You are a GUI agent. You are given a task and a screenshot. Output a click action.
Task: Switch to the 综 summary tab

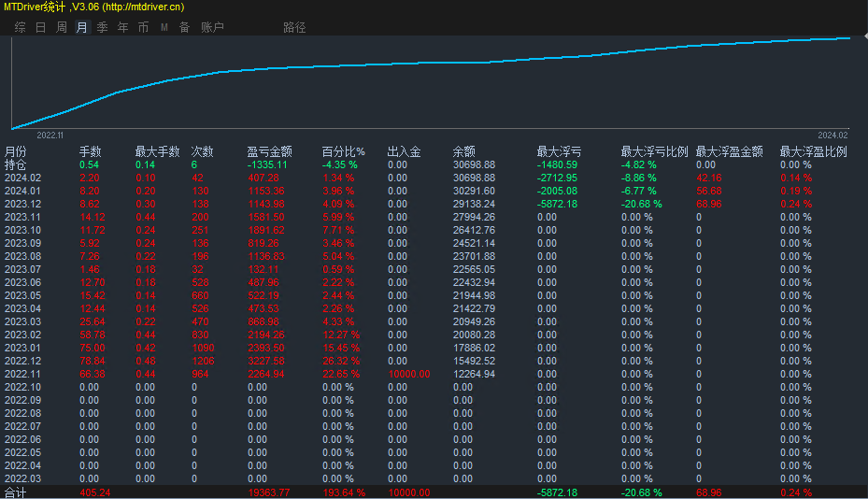tap(20, 27)
